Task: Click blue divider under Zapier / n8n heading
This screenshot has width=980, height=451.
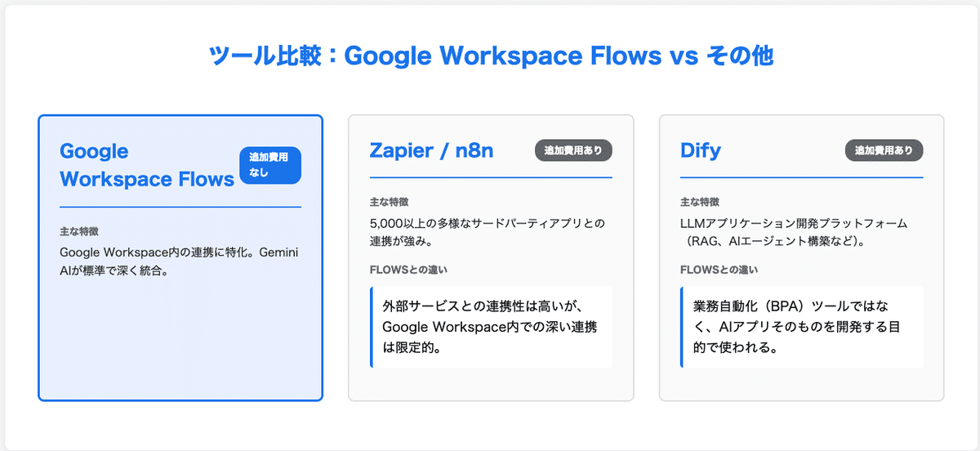Action: (x=491, y=177)
